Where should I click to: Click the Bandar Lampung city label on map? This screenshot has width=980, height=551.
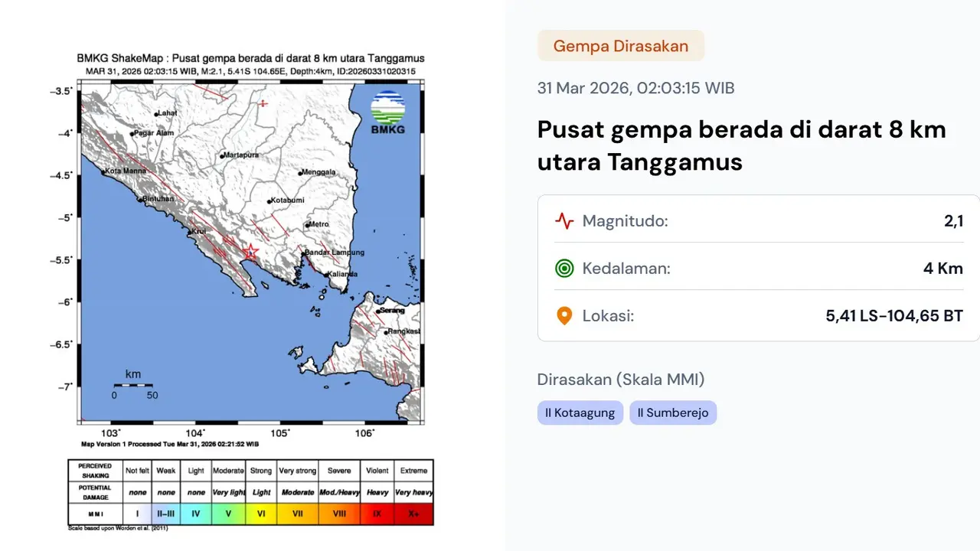click(x=335, y=253)
